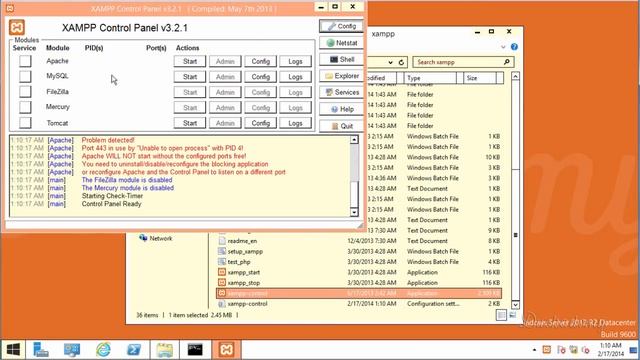The height and width of the screenshot is (360, 640).
Task: Toggle the FileZilla service checkbox
Action: pyautogui.click(x=25, y=92)
